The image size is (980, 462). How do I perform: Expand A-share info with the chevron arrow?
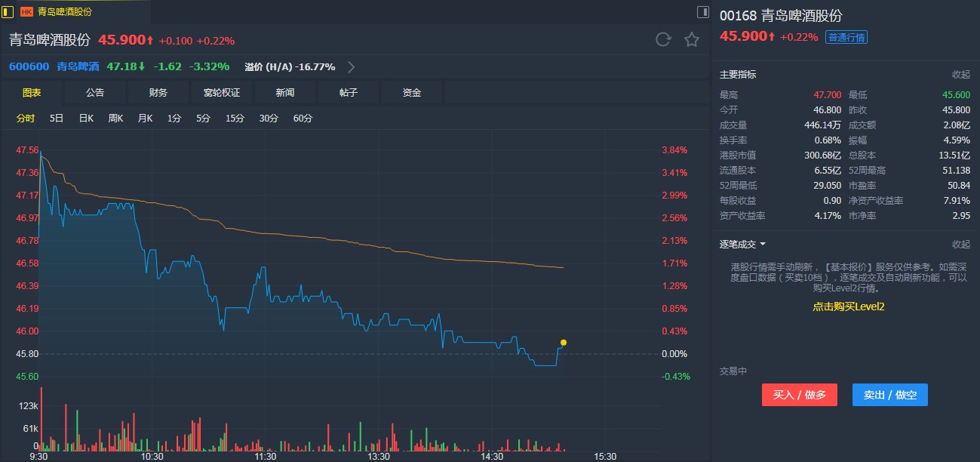(352, 66)
